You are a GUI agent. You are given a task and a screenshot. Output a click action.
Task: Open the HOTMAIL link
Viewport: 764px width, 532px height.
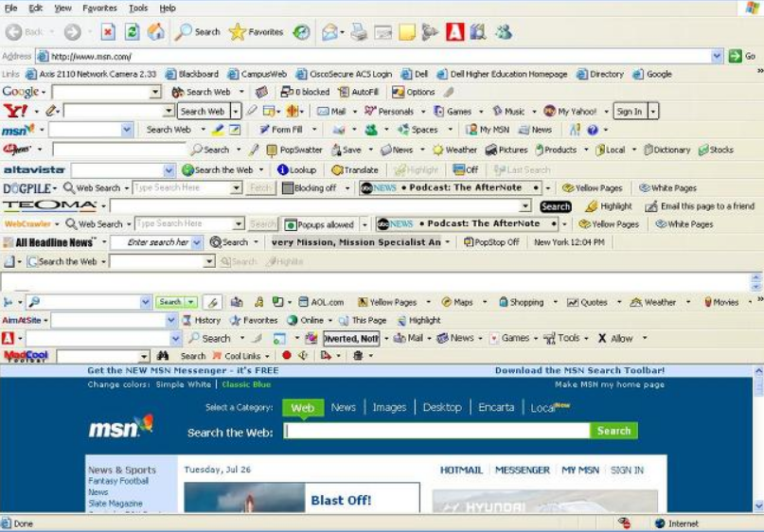coord(461,470)
